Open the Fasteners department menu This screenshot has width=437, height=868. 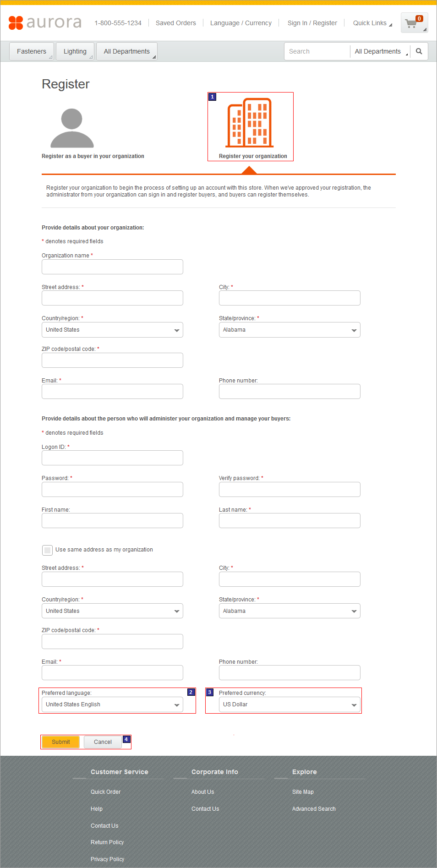[x=31, y=51]
